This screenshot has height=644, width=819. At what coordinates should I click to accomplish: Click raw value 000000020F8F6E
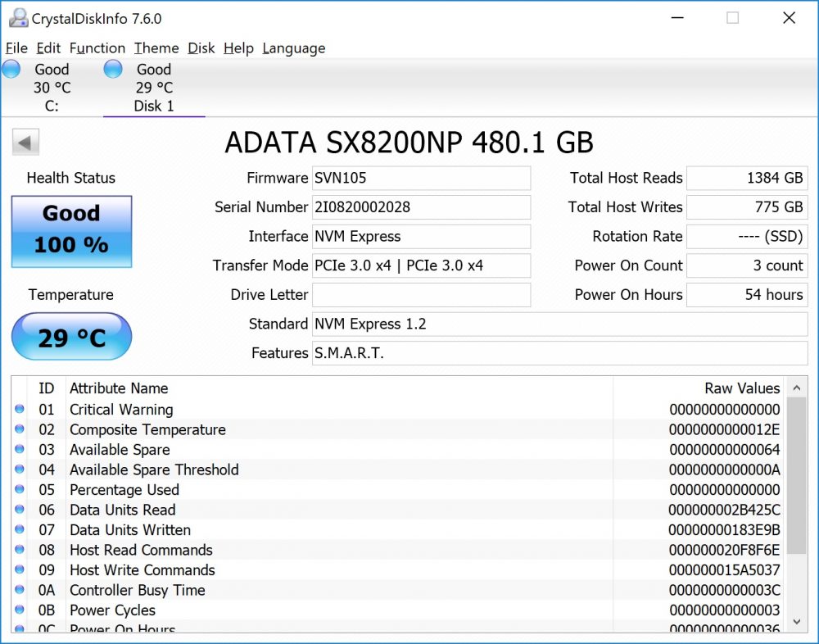pos(725,551)
